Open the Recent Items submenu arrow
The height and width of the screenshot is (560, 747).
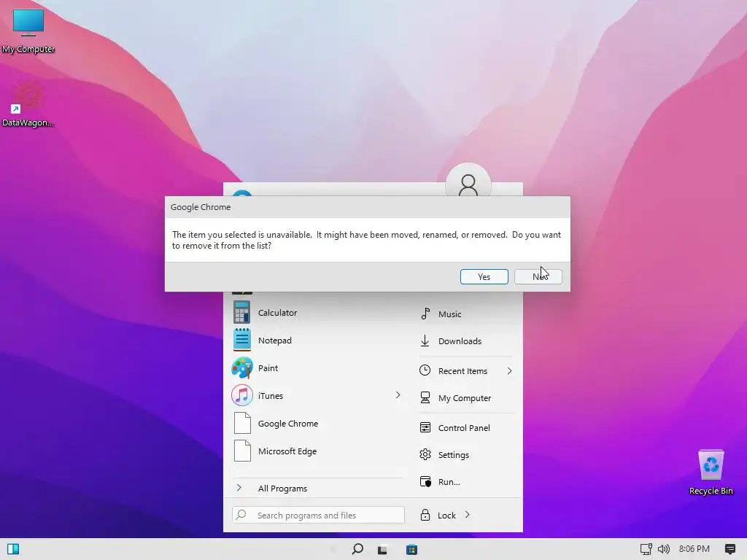(509, 371)
